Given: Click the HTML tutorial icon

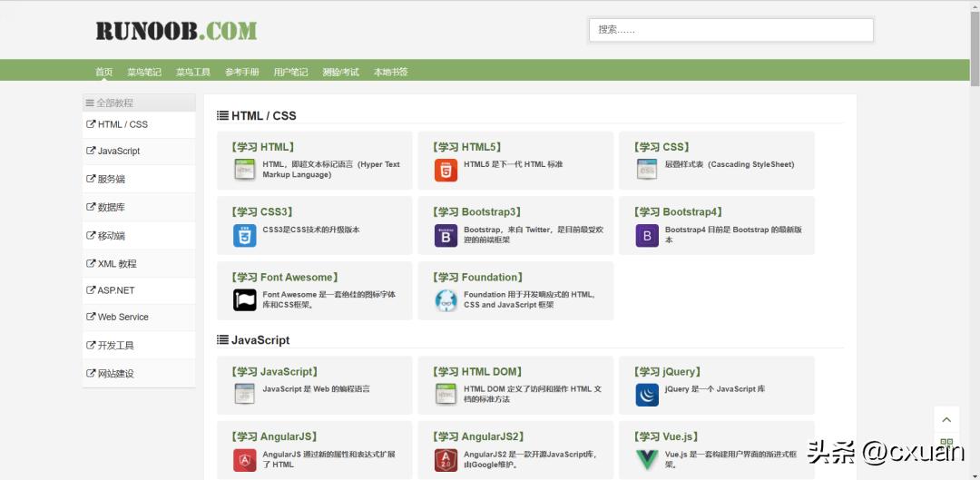Looking at the screenshot, I should pos(244,170).
